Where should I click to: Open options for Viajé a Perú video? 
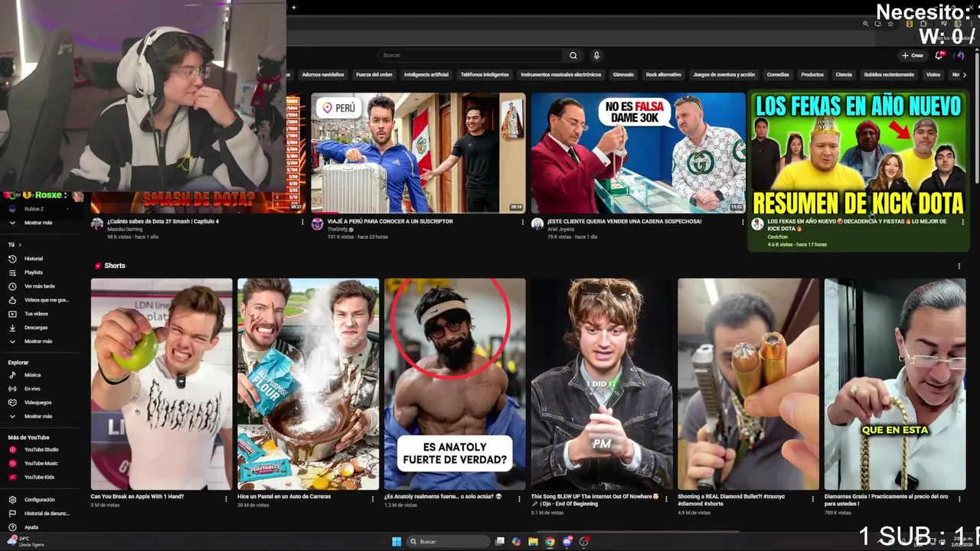coord(523,222)
